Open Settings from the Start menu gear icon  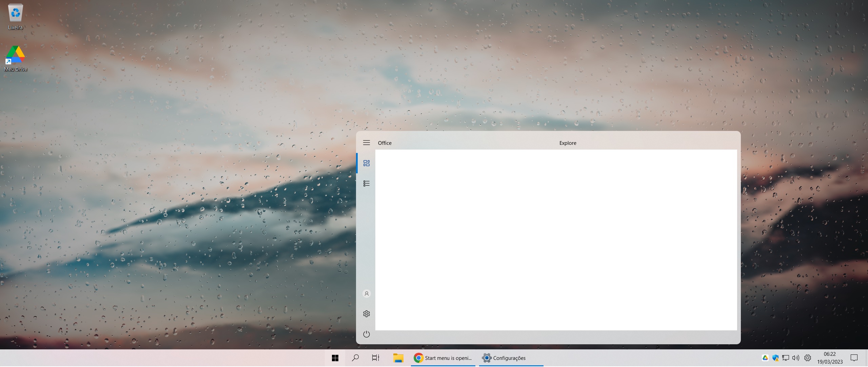click(367, 314)
